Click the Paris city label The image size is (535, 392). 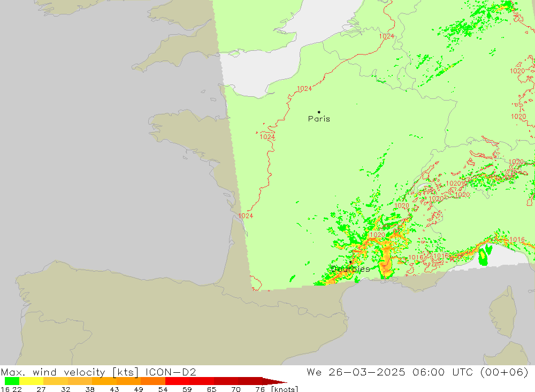tap(319, 119)
